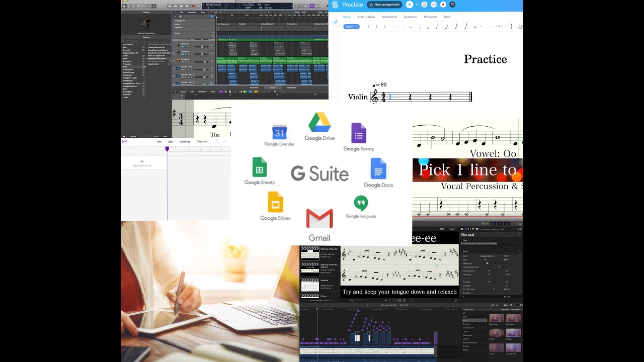Open the Settings menu in Soundtrap window

coord(185,142)
